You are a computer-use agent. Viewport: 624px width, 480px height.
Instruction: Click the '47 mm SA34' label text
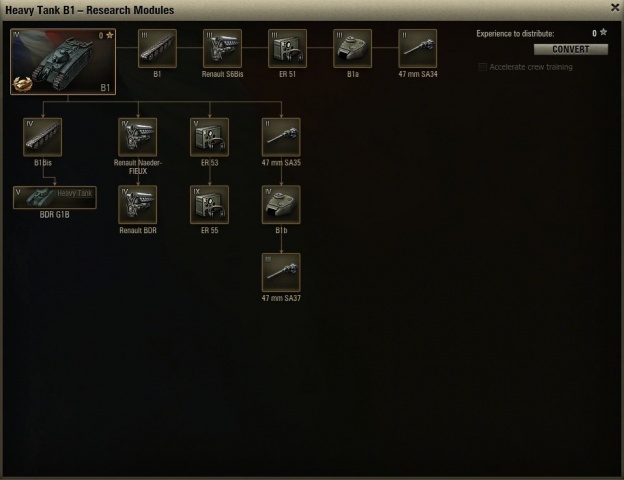[418, 74]
